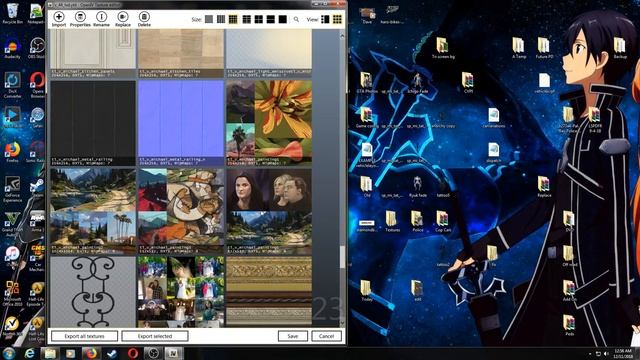Switch to Opera on the taskbar

(x=133, y=353)
